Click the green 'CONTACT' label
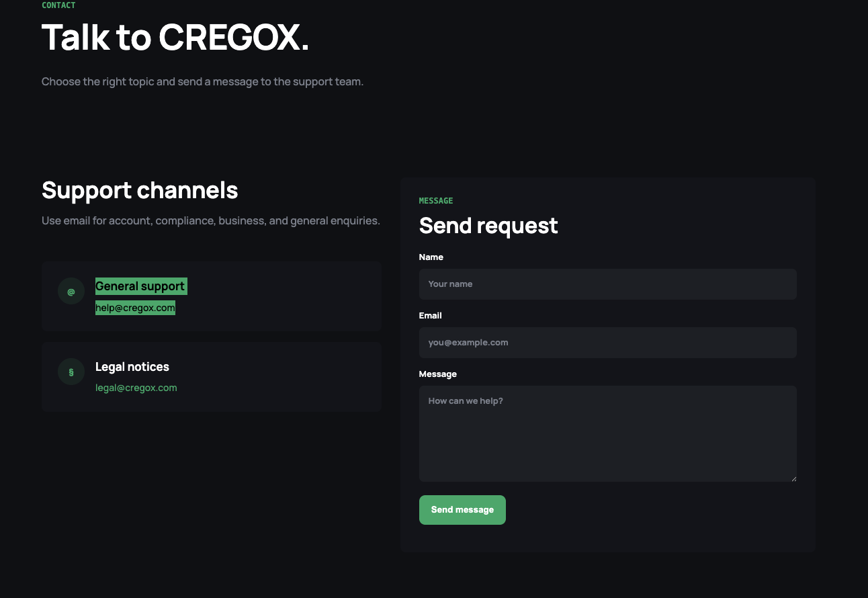The height and width of the screenshot is (598, 868). coord(58,5)
